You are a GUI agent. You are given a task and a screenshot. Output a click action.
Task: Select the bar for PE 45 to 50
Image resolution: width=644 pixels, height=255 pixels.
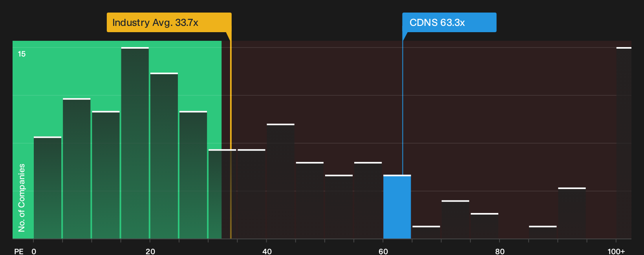(310, 200)
